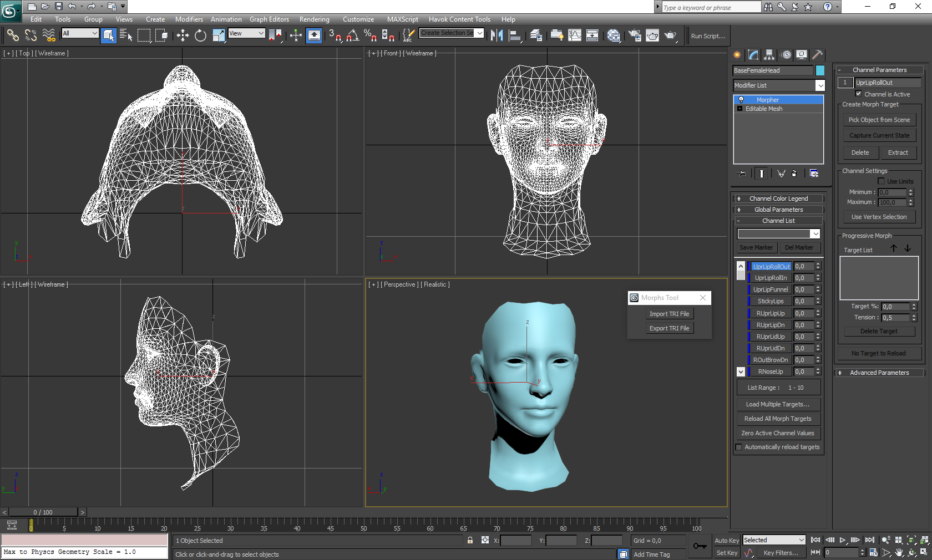Select the Pan View hand tool
Viewport: 932px width, 560px height.
899,553
